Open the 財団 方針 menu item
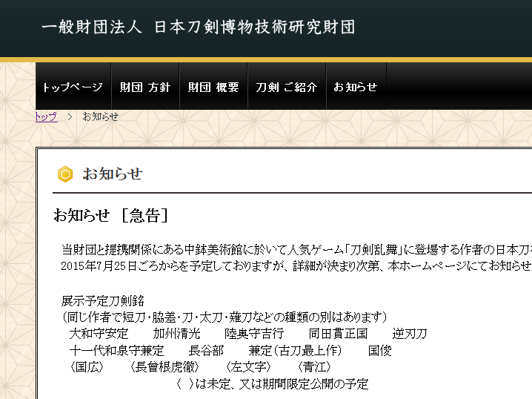Image resolution: width=532 pixels, height=399 pixels. (x=145, y=87)
